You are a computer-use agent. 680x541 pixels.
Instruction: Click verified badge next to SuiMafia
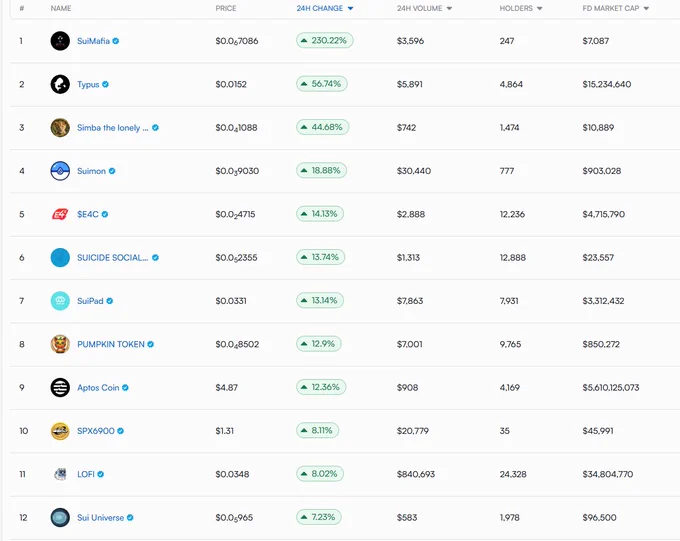pyautogui.click(x=115, y=41)
